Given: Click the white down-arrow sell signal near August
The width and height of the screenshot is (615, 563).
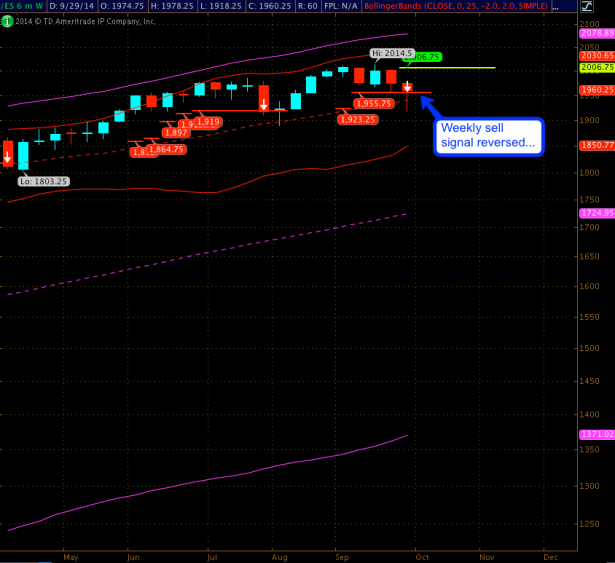Looking at the screenshot, I should click(264, 103).
